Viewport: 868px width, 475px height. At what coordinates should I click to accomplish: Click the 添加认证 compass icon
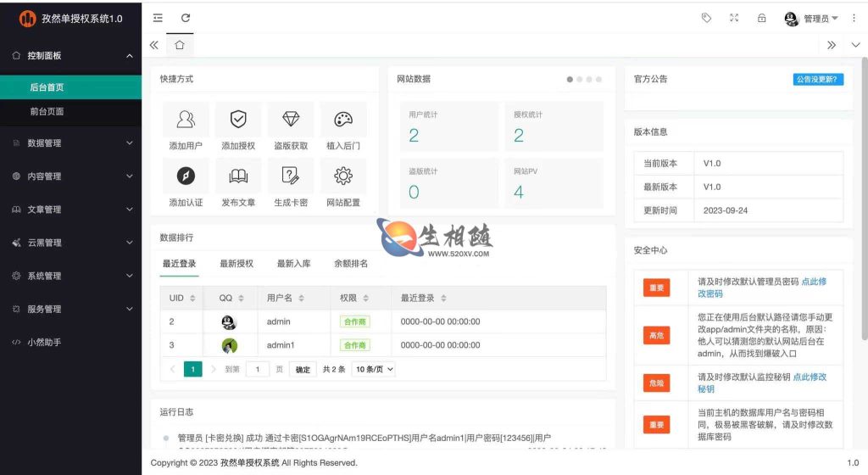(x=186, y=176)
